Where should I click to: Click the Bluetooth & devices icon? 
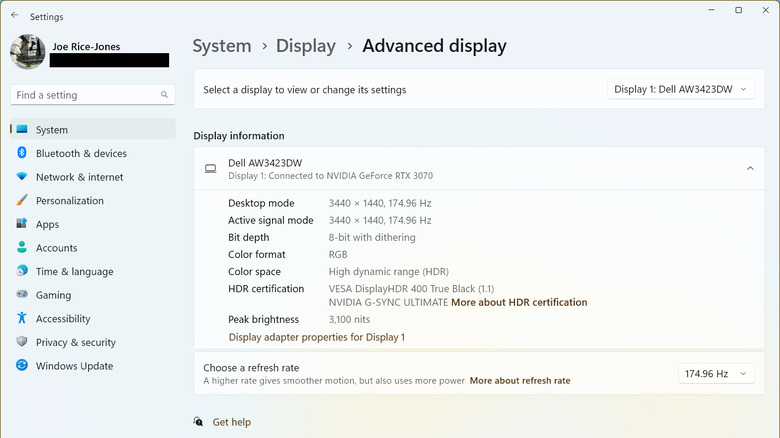click(21, 153)
